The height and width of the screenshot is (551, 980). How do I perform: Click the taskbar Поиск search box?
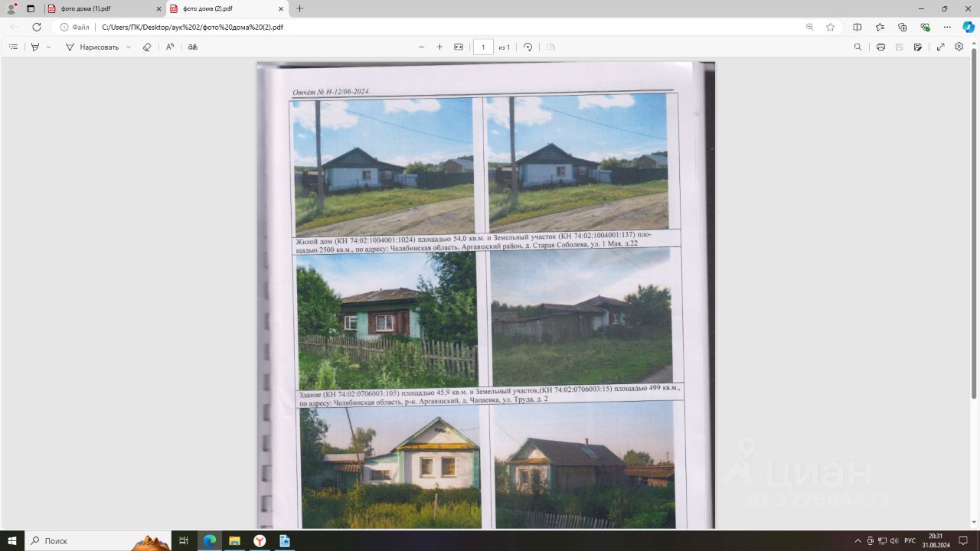[98, 541]
